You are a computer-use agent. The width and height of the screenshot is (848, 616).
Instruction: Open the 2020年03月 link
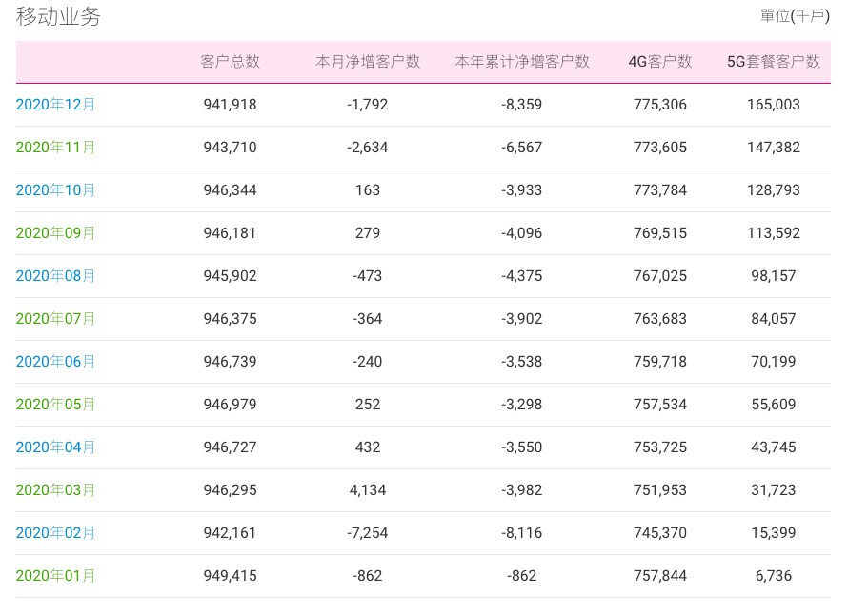[x=55, y=490]
